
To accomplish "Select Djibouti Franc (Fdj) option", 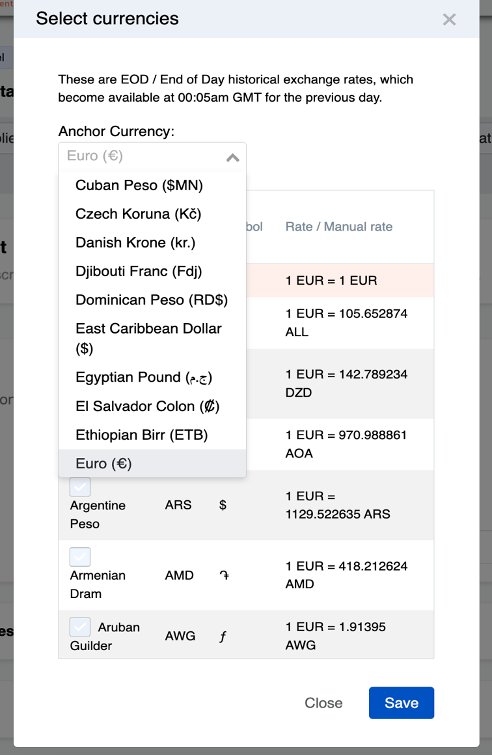I will click(152, 271).
